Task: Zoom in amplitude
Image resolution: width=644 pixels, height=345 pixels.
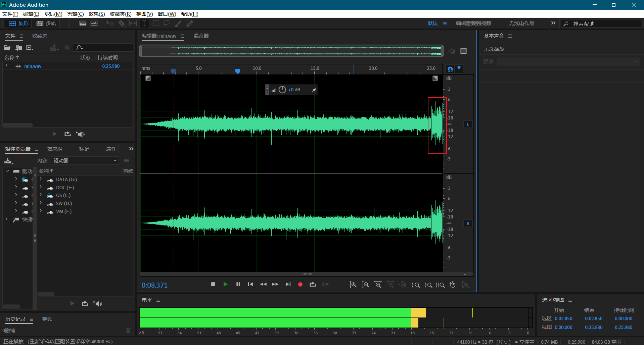Action: tap(353, 285)
